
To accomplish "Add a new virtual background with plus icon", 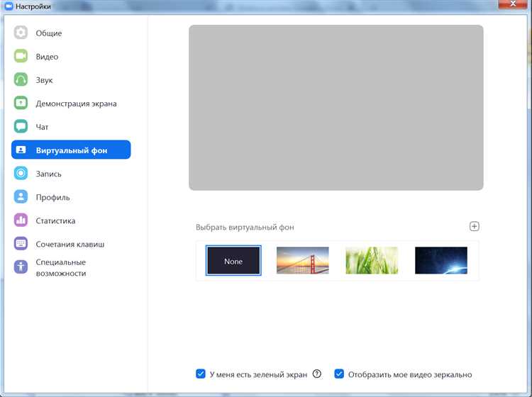I will (x=475, y=226).
